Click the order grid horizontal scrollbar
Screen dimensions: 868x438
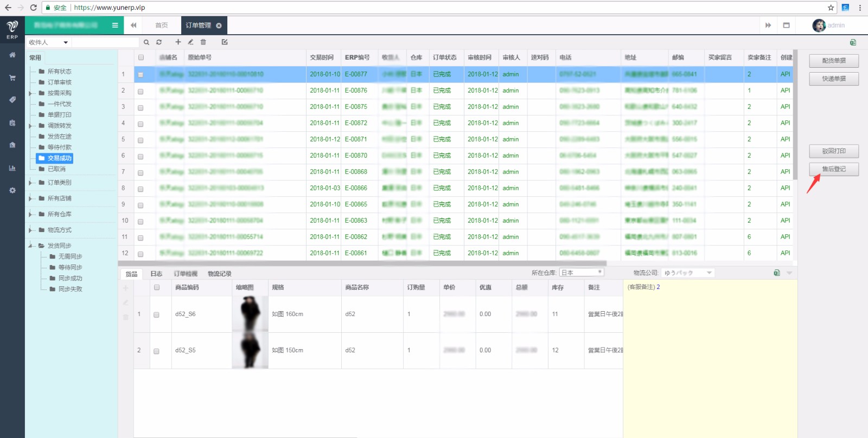(362, 263)
